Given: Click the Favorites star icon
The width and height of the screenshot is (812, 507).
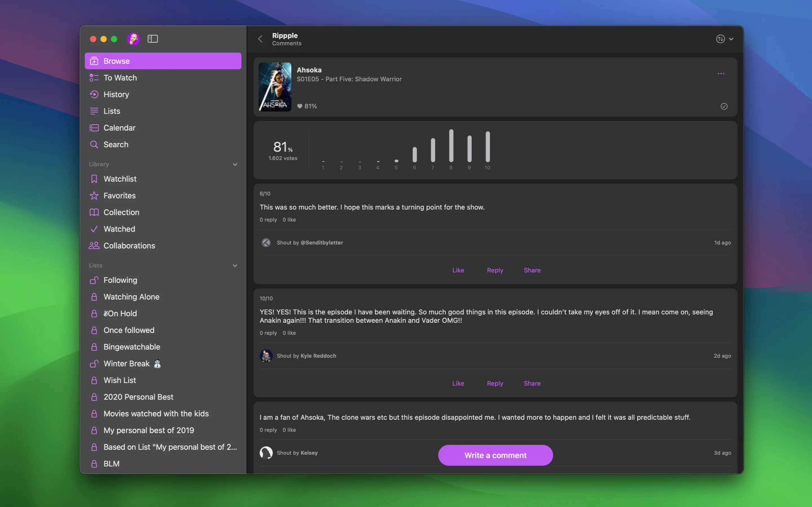Looking at the screenshot, I should pyautogui.click(x=94, y=195).
